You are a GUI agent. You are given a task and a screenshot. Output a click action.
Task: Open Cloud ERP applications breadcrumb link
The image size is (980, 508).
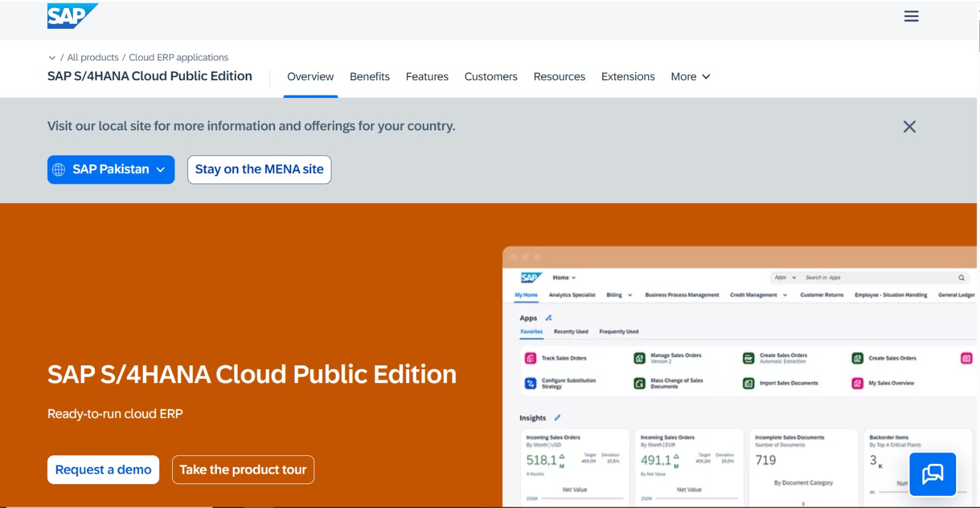point(178,58)
